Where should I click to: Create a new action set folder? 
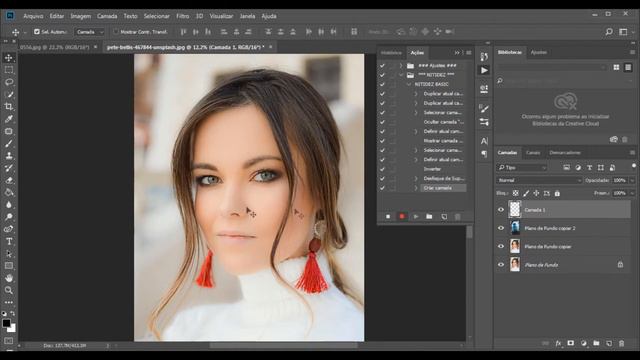point(429,217)
